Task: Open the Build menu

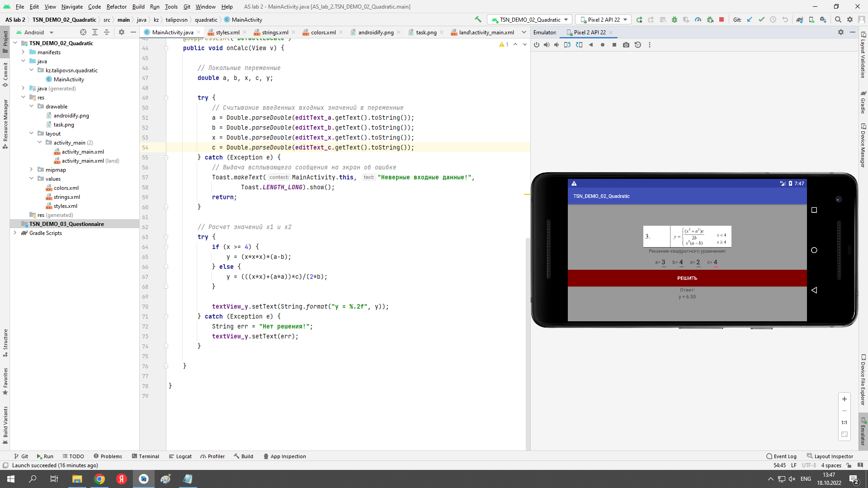Action: pos(138,6)
